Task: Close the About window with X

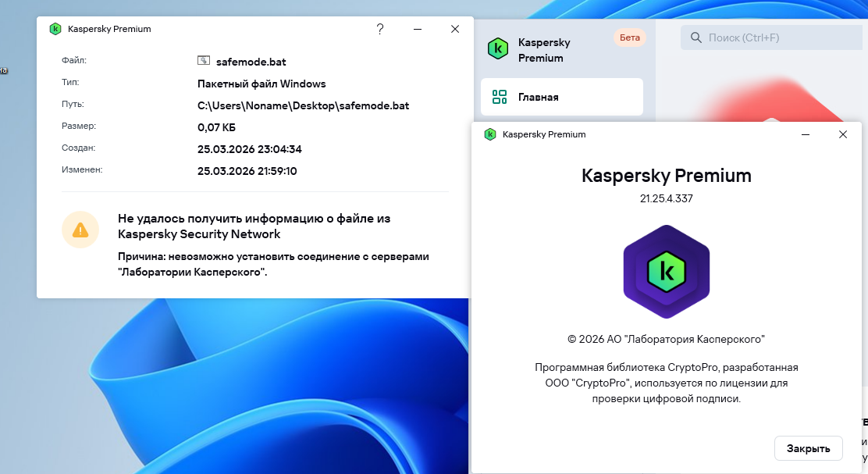Action: coord(842,134)
